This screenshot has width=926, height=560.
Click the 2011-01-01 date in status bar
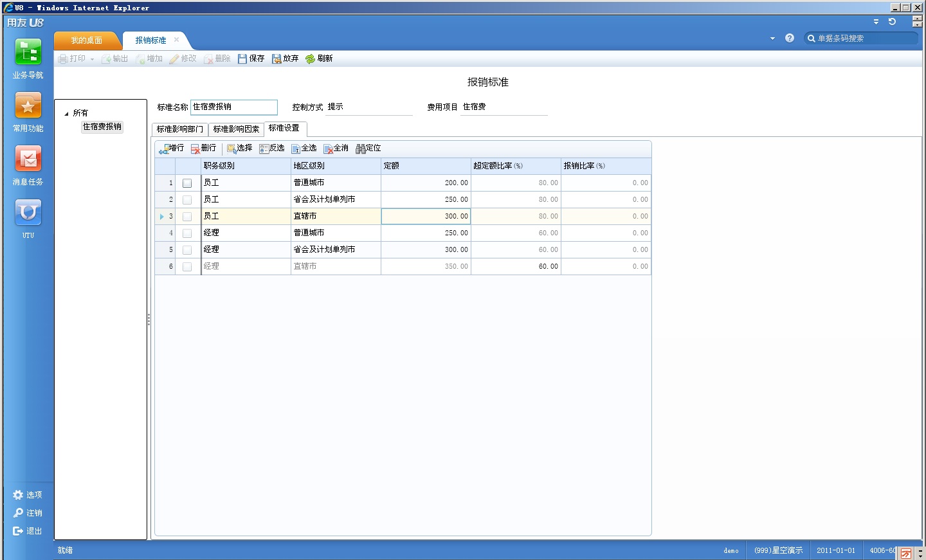[836, 551]
